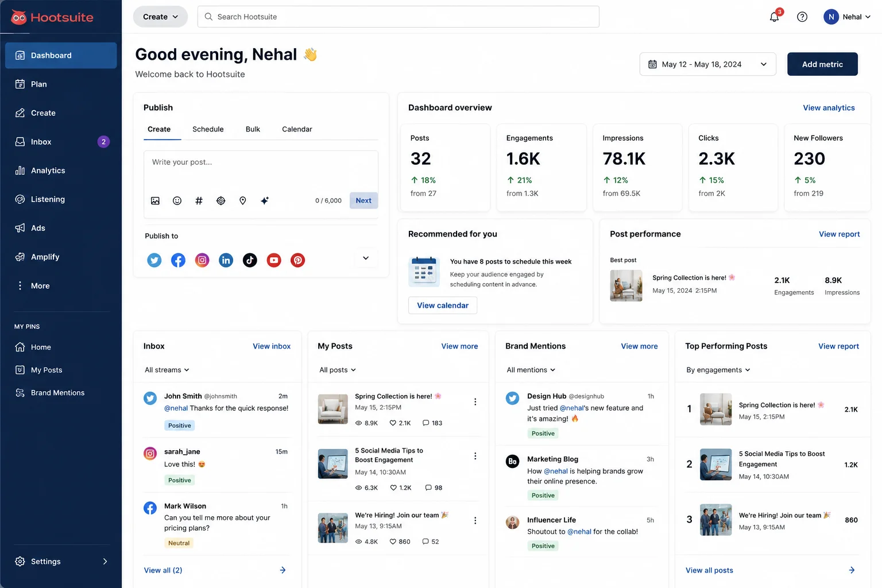Select the LinkedIn publishing account
The image size is (882, 588).
pyautogui.click(x=226, y=260)
